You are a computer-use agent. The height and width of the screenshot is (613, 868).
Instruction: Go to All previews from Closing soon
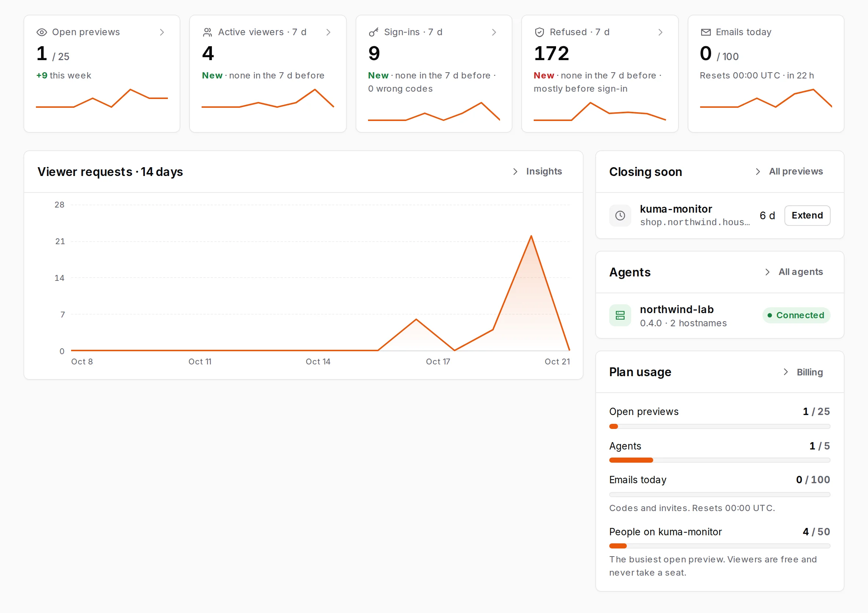[789, 171]
